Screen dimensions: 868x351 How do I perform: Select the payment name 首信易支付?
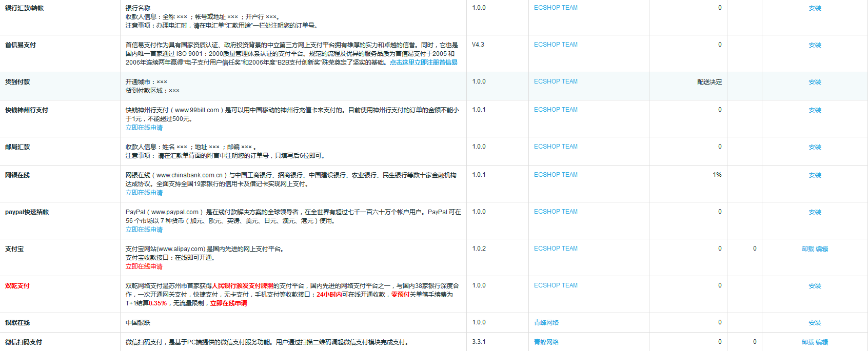point(21,45)
